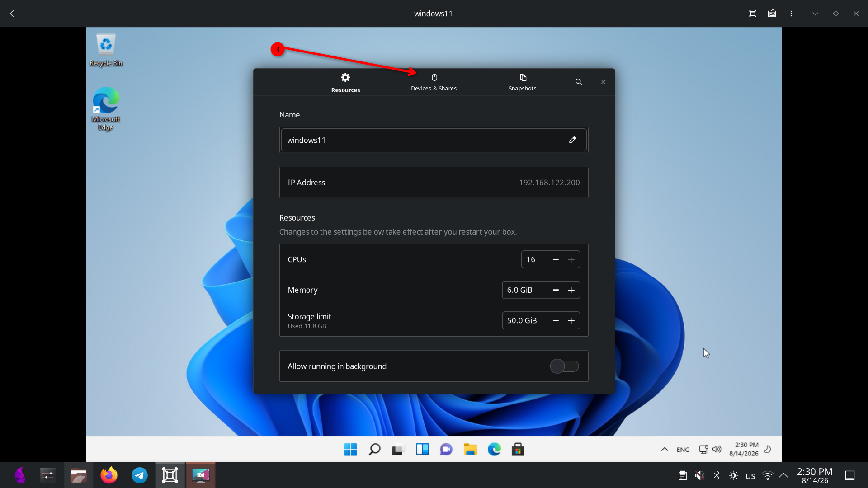Open host clipboard tray icon
Viewport: 868px width, 488px height.
[x=683, y=475]
